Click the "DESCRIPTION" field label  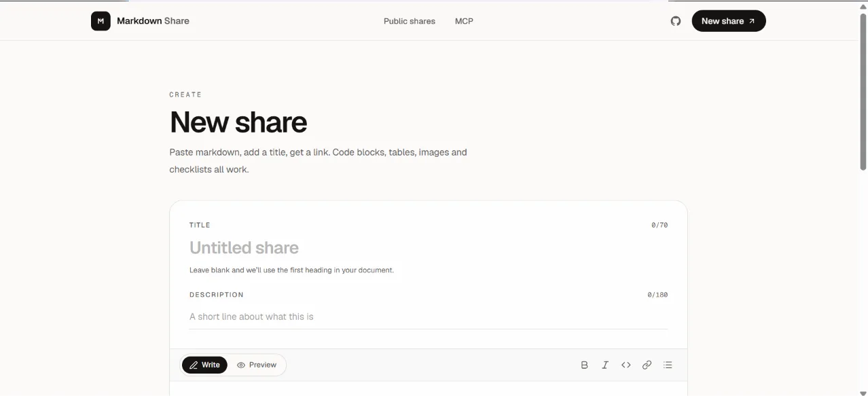click(217, 295)
